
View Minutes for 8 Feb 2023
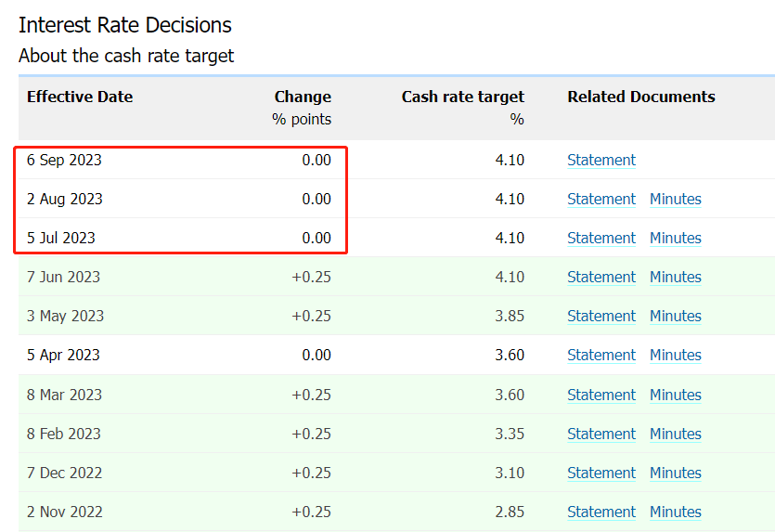[675, 434]
